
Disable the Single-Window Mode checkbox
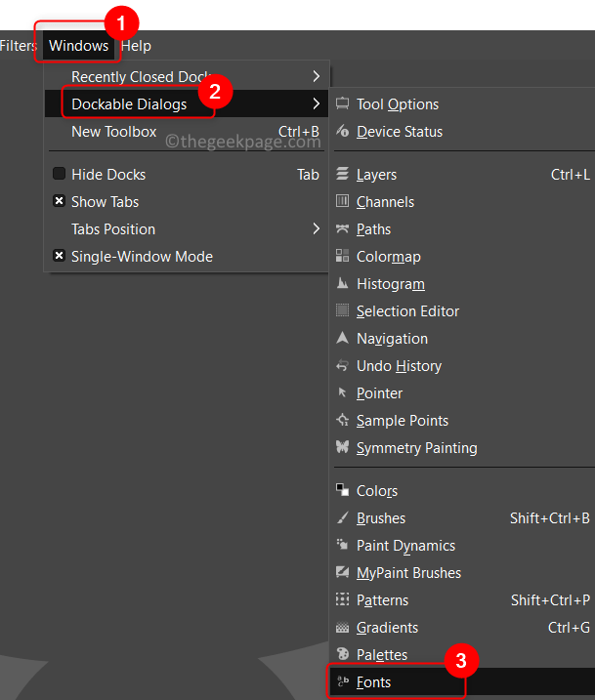click(x=59, y=256)
